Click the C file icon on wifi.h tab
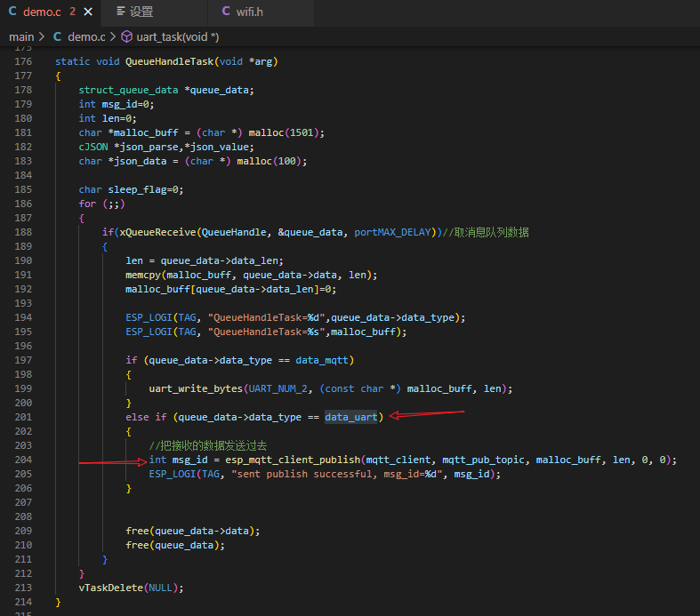The image size is (700, 616). point(226,12)
